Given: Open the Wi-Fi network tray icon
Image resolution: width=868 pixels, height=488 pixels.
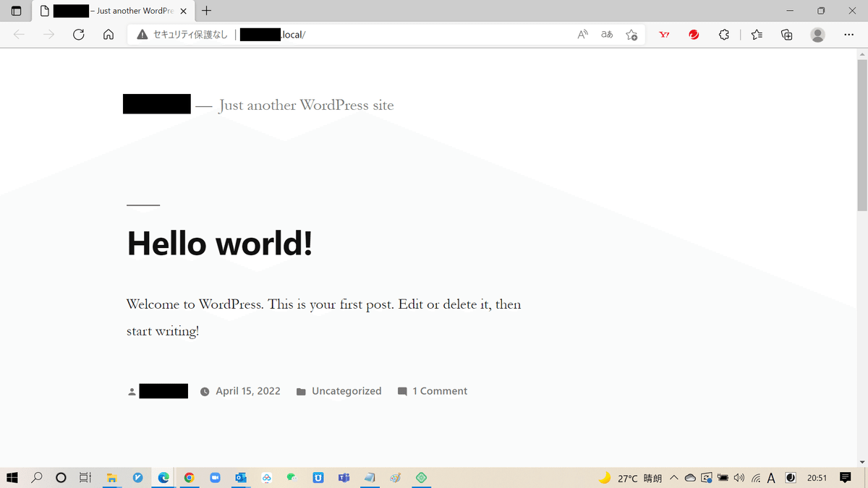Looking at the screenshot, I should point(755,478).
